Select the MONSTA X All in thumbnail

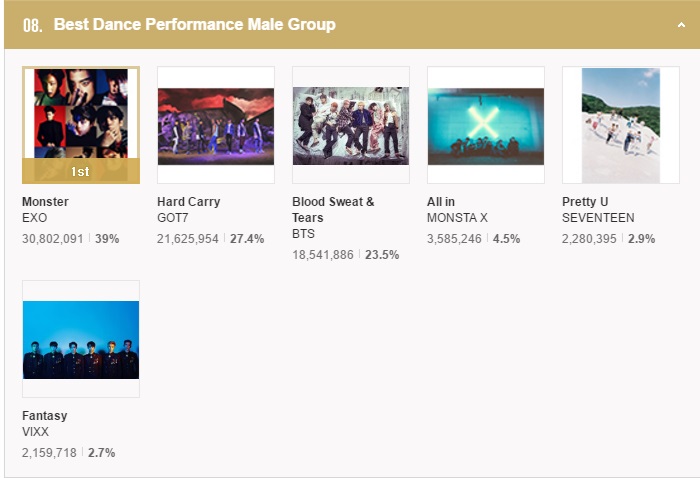[x=486, y=125]
